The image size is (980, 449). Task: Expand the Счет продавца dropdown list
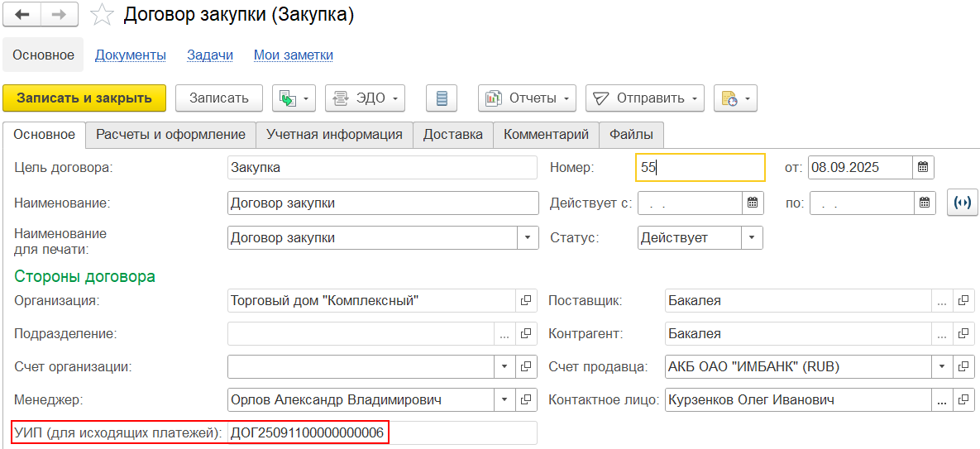pyautogui.click(x=942, y=367)
